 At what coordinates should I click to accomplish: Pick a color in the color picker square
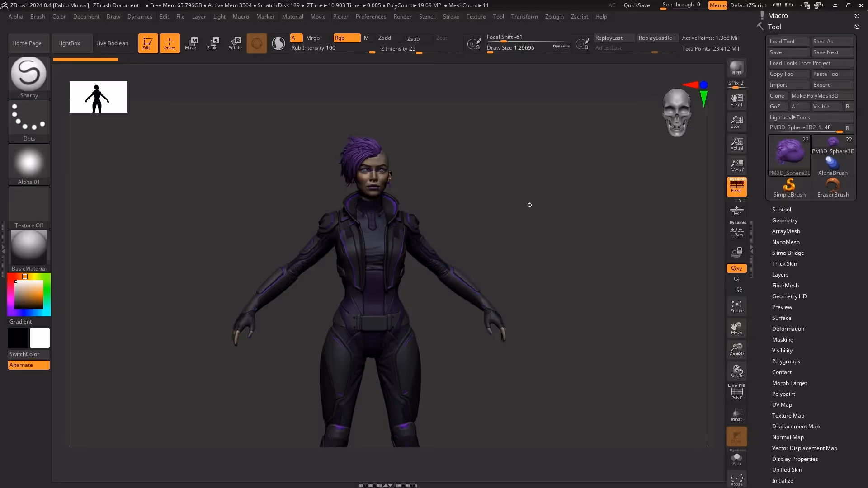[x=29, y=295]
